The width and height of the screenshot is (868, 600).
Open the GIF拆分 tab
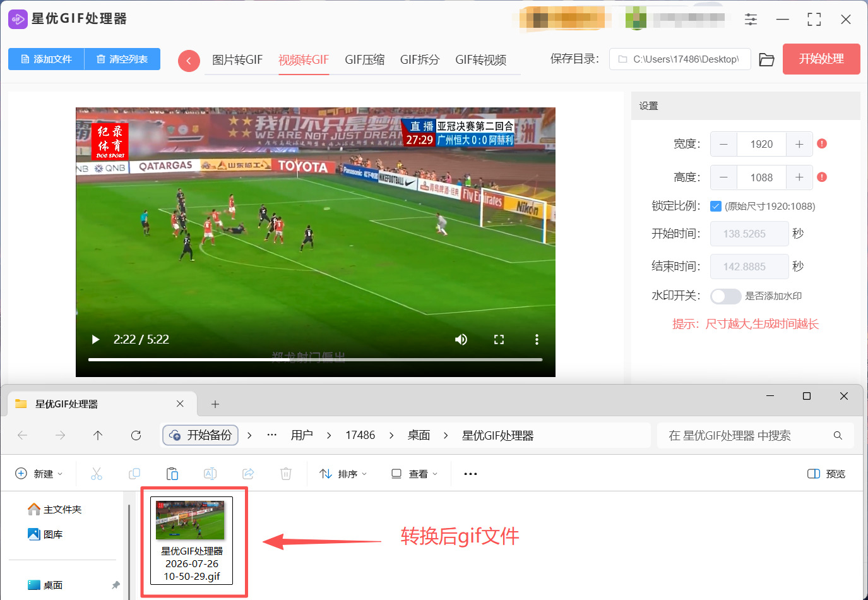tap(420, 60)
